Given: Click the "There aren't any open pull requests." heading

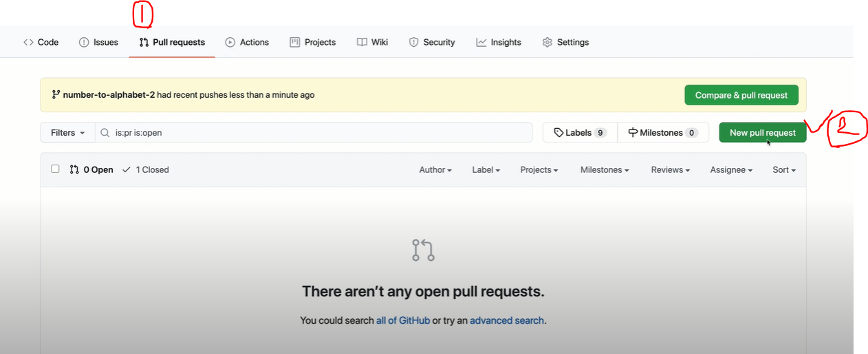Looking at the screenshot, I should coord(423,291).
